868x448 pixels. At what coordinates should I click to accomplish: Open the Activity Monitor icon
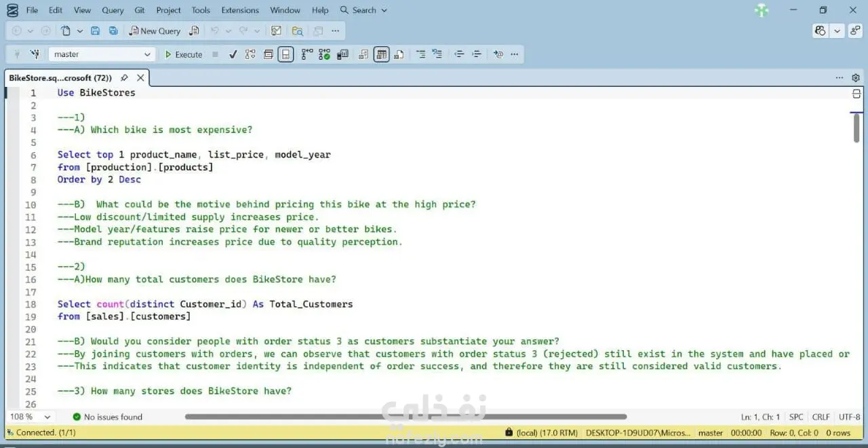click(x=276, y=31)
